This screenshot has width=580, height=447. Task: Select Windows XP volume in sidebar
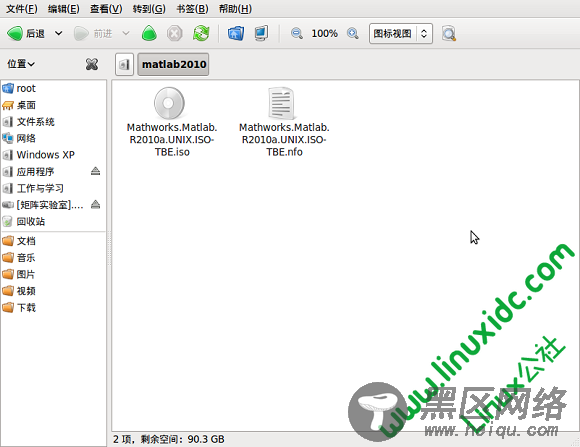click(x=53, y=155)
